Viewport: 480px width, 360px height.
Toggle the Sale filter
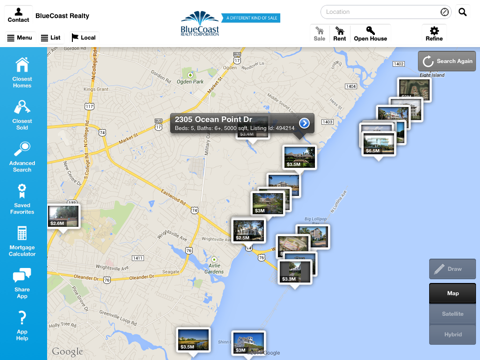click(x=319, y=34)
